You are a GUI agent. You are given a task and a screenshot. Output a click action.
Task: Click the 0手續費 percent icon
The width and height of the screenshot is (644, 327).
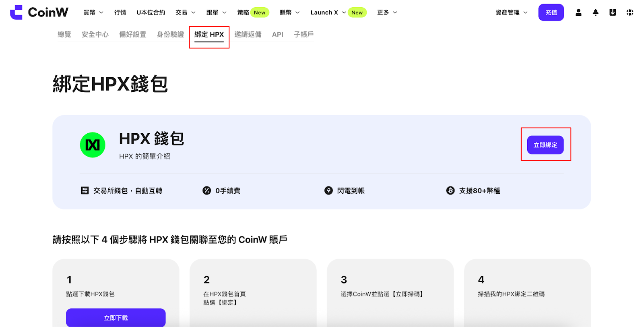pyautogui.click(x=206, y=190)
